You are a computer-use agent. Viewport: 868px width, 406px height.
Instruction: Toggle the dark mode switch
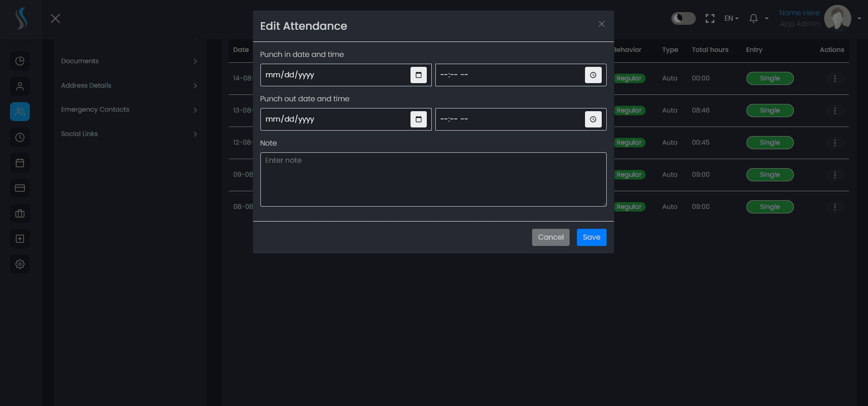(684, 18)
